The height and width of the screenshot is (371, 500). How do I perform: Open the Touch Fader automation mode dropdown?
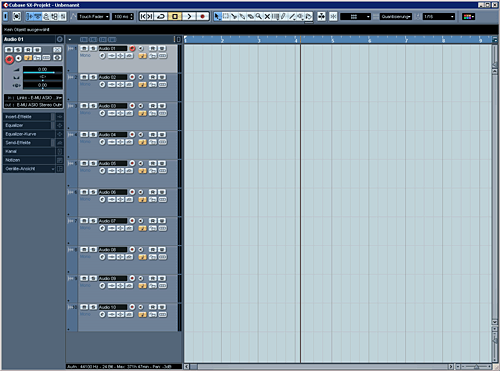point(94,16)
